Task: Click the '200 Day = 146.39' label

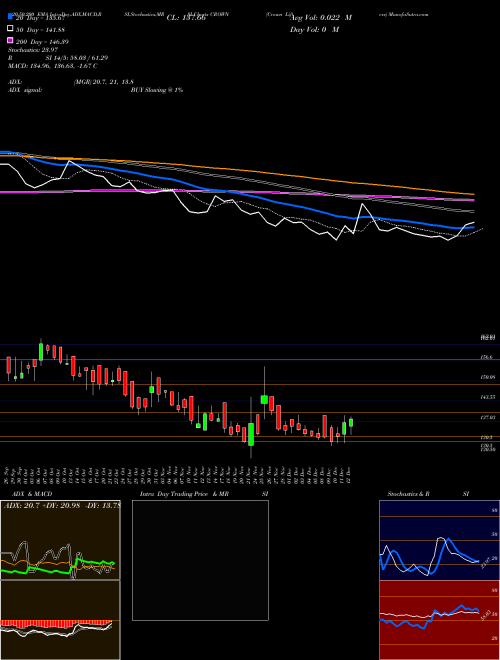Action: [x=42, y=42]
